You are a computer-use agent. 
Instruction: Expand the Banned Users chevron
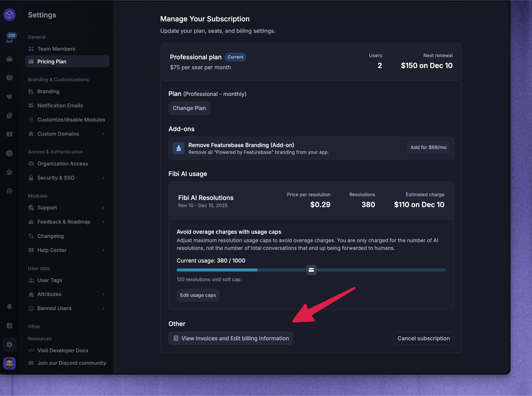coord(103,308)
